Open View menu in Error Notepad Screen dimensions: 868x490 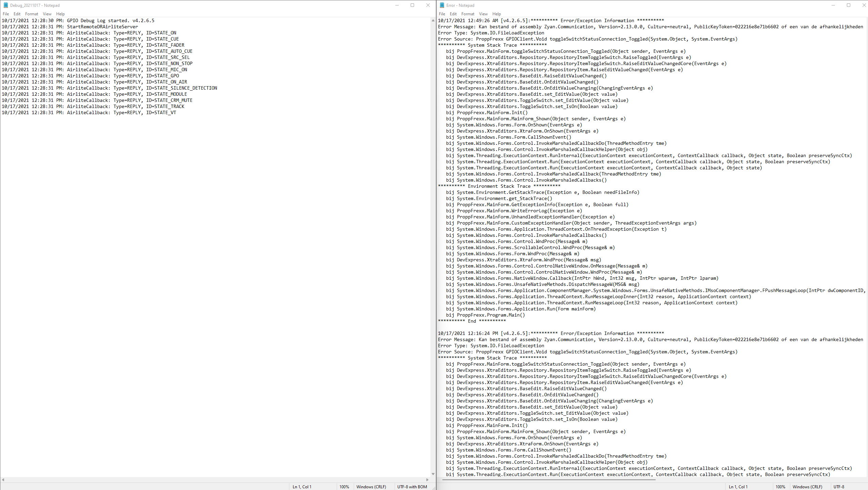(x=483, y=14)
